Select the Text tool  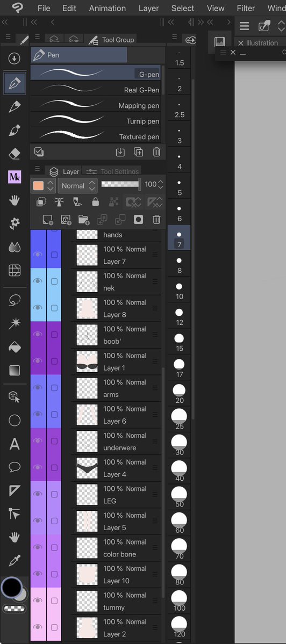pyautogui.click(x=15, y=444)
